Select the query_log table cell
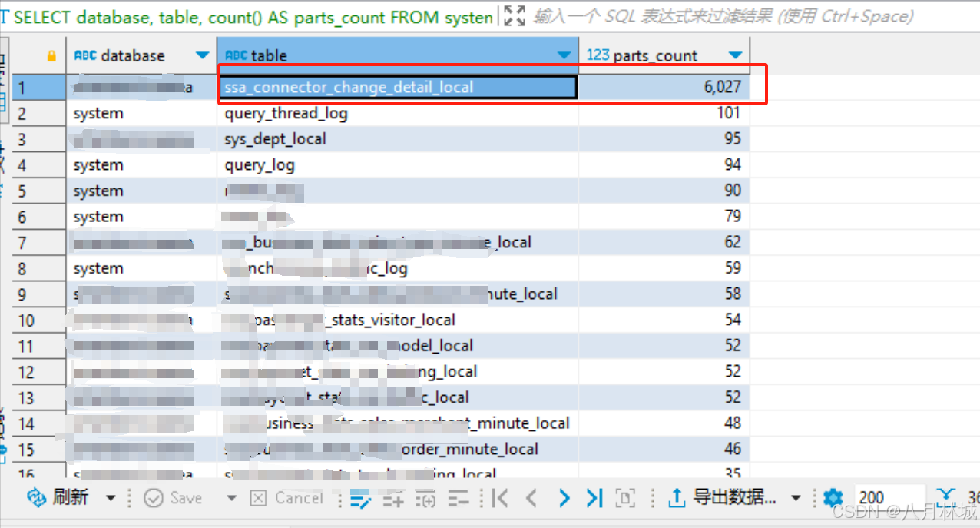The height and width of the screenshot is (528, 980). (398, 165)
